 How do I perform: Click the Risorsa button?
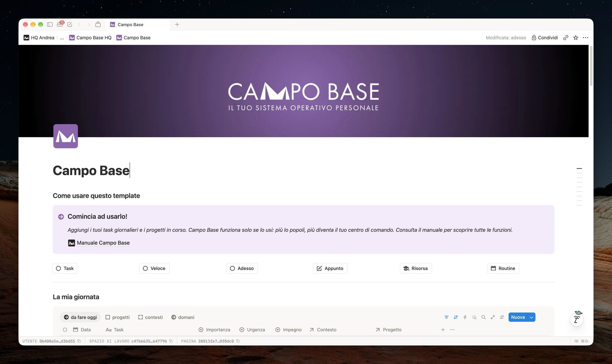(x=416, y=268)
